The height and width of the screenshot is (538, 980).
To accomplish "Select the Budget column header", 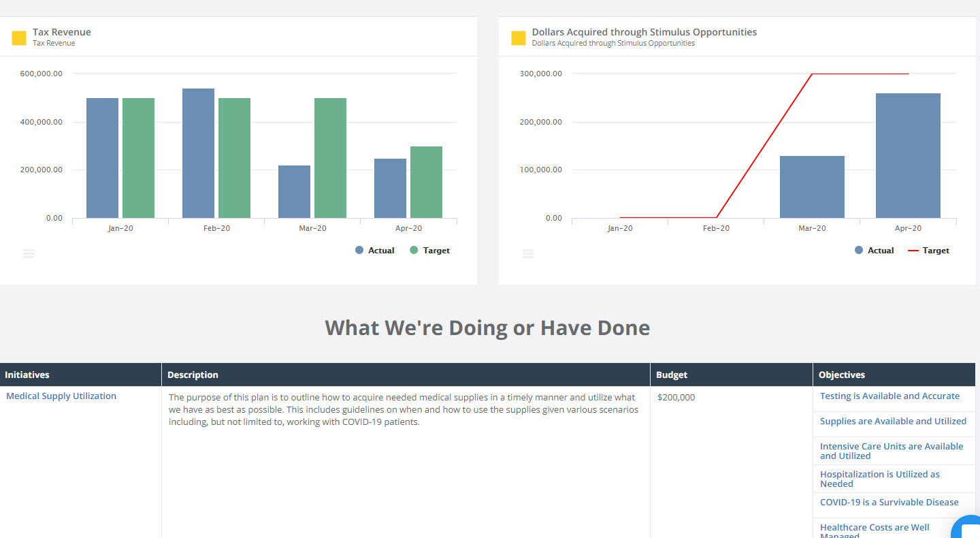I will 672,375.
